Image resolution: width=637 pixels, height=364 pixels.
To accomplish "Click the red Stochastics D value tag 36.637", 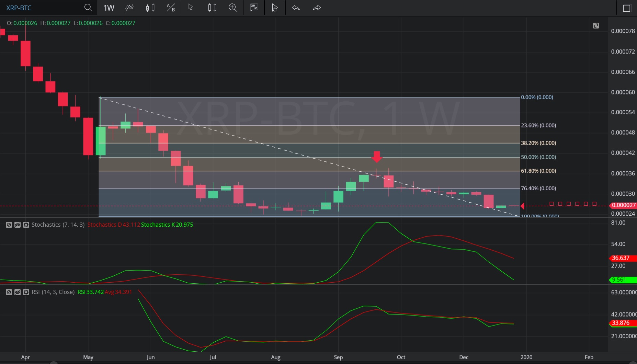I will [x=623, y=258].
